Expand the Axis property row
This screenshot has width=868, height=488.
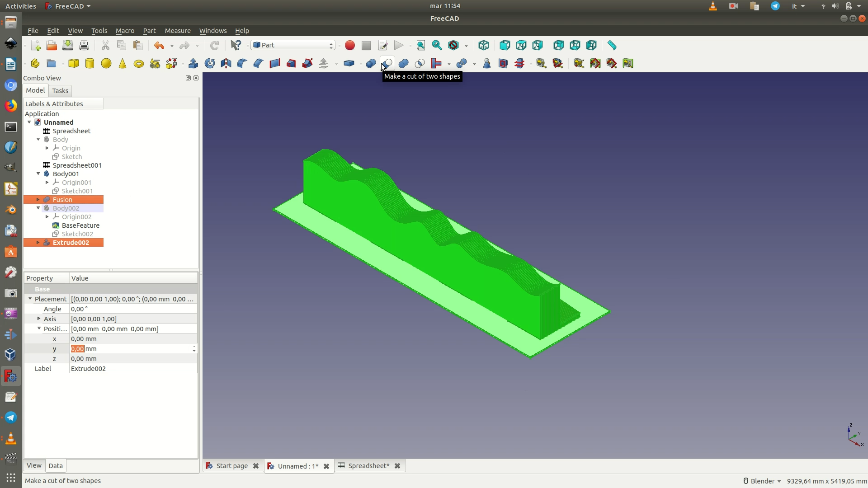click(x=39, y=319)
